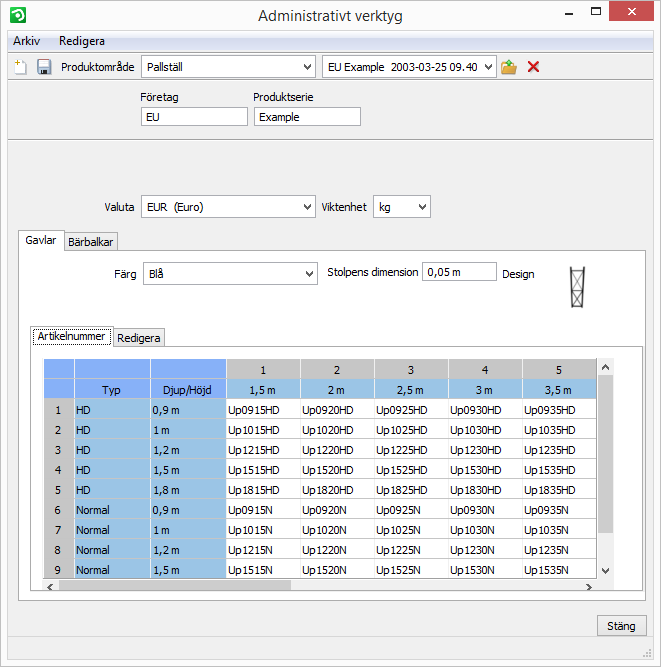Click the Stolpens dimension input field

tap(459, 272)
